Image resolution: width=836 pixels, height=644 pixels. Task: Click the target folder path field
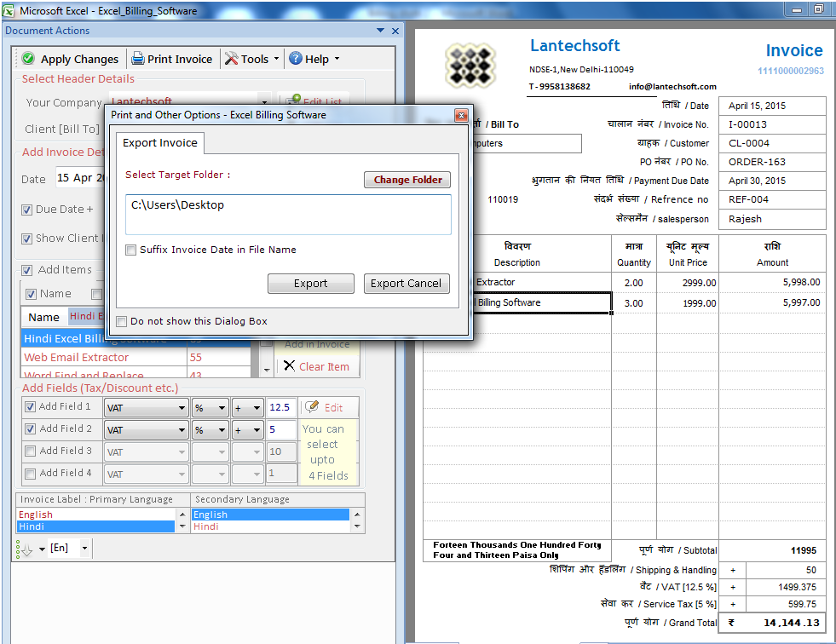pos(288,215)
